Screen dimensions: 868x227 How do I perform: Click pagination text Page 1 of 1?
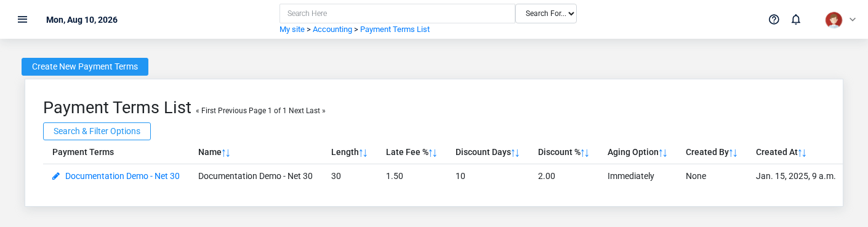click(268, 111)
